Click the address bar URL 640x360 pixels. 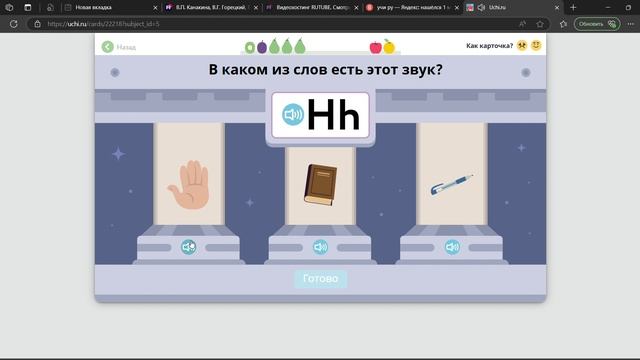click(x=103, y=24)
